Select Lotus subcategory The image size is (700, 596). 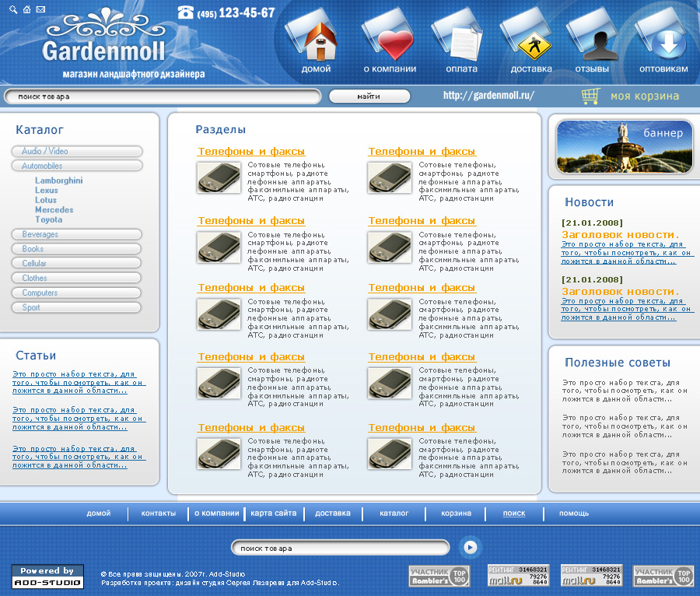[46, 200]
